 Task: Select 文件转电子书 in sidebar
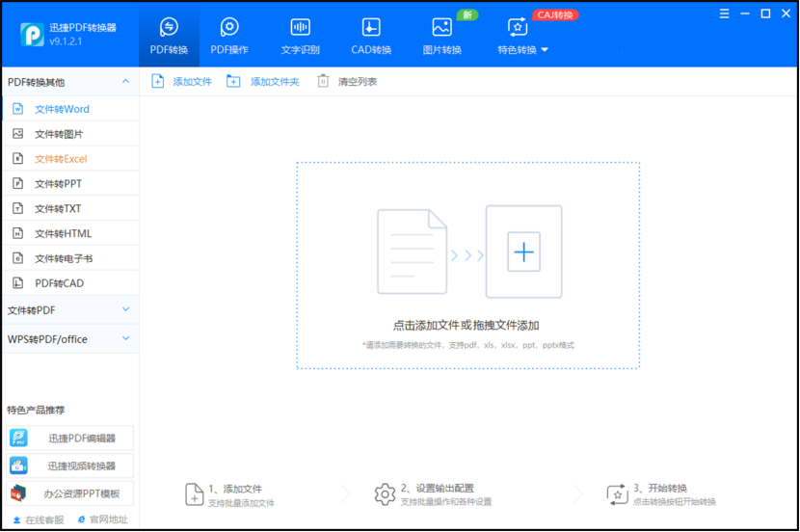(70, 258)
